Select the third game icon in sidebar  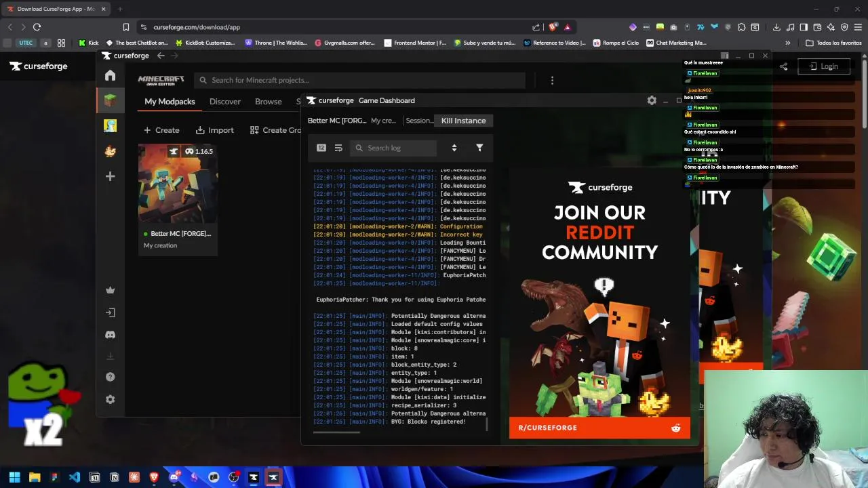(111, 151)
